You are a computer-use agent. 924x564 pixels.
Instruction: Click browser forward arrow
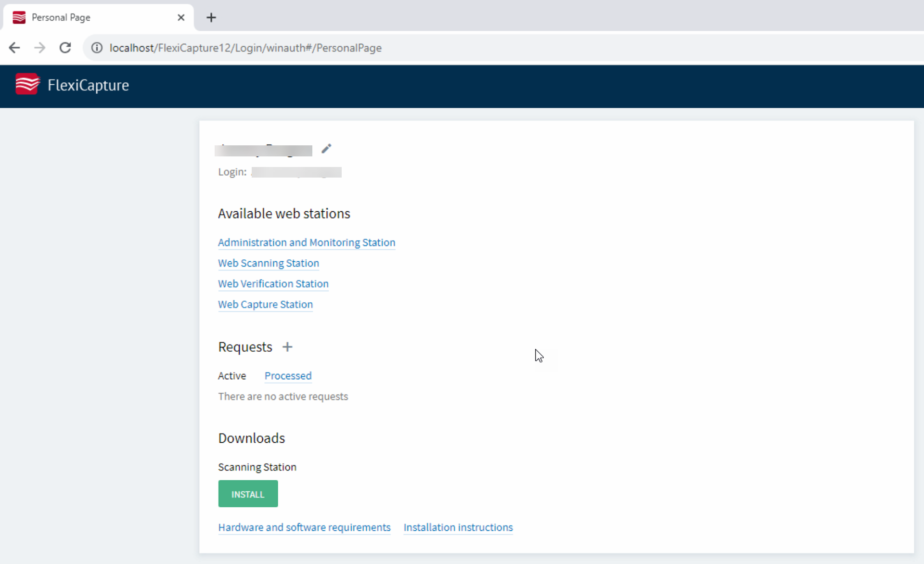point(40,48)
